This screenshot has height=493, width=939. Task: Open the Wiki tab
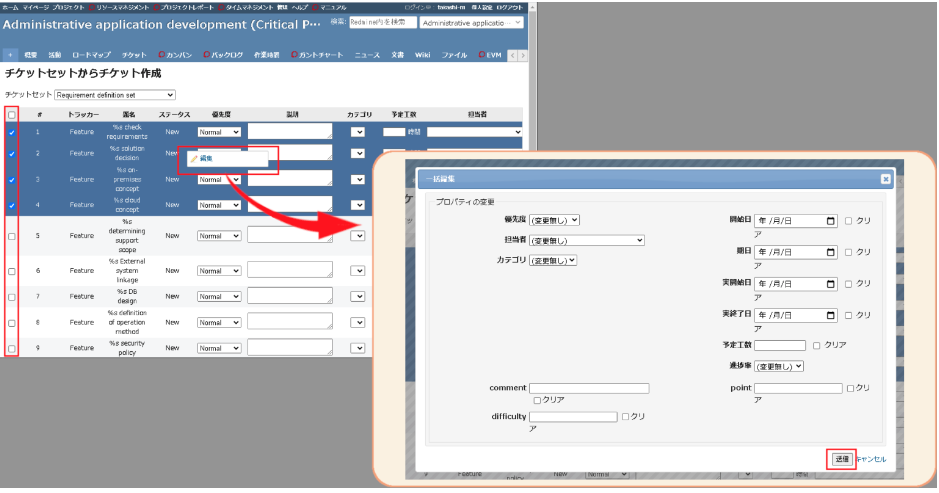pyautogui.click(x=422, y=55)
